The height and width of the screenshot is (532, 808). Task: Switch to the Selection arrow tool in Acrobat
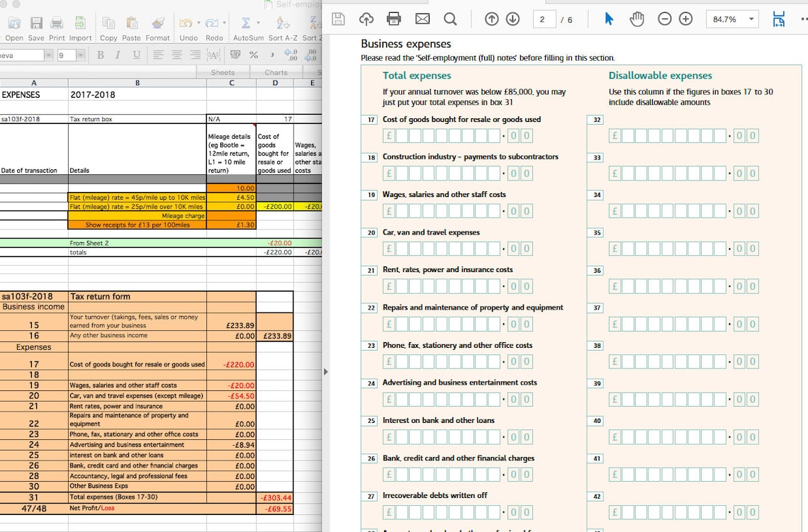click(607, 19)
